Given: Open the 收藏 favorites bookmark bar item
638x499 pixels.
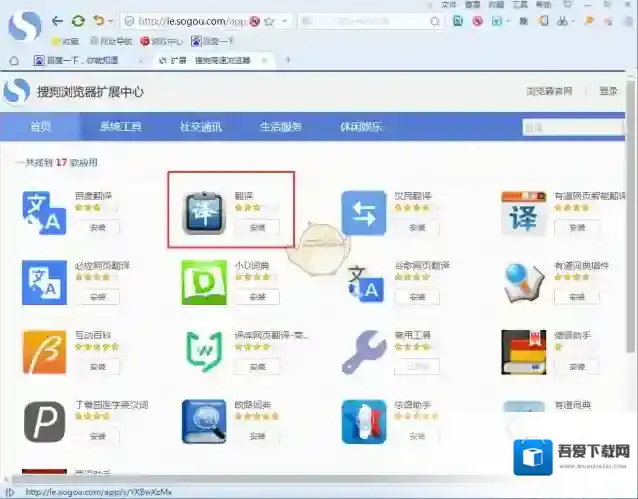Looking at the screenshot, I should (66, 41).
